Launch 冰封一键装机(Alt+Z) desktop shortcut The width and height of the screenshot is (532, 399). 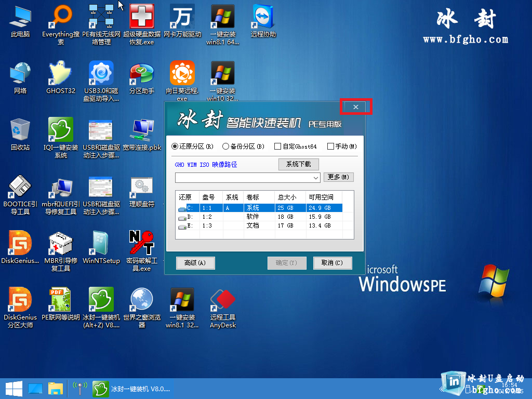[x=101, y=308]
